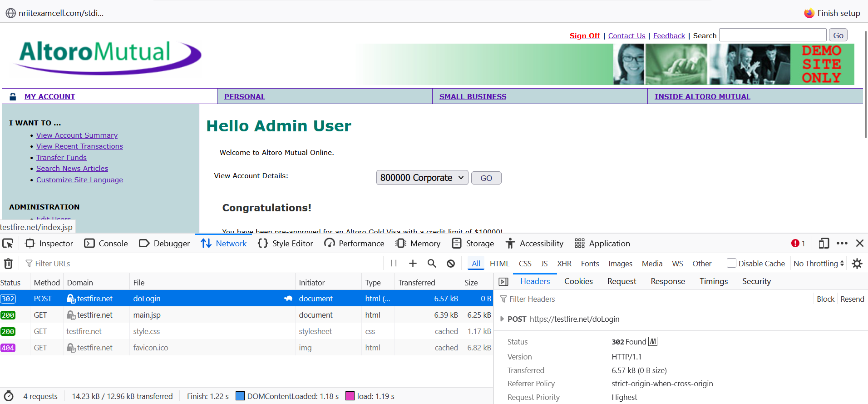The width and height of the screenshot is (868, 404).
Task: Open the 800000 Corporate account dropdown
Action: pos(422,178)
